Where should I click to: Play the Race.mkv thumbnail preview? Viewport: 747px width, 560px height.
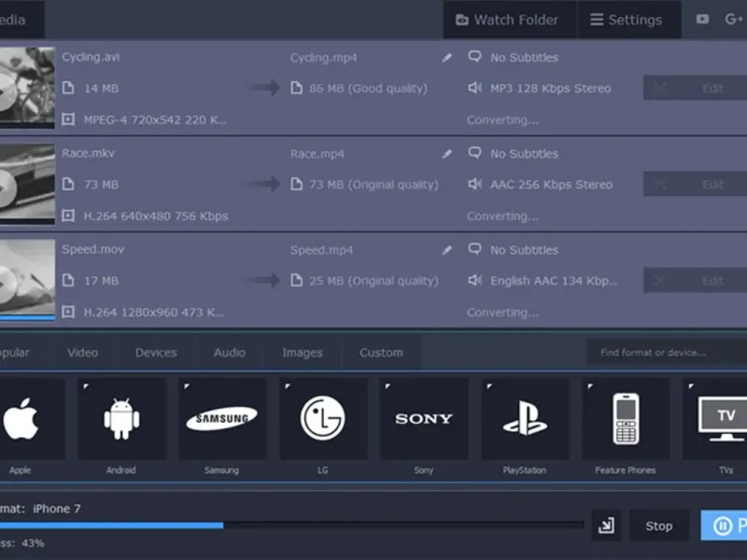point(6,189)
